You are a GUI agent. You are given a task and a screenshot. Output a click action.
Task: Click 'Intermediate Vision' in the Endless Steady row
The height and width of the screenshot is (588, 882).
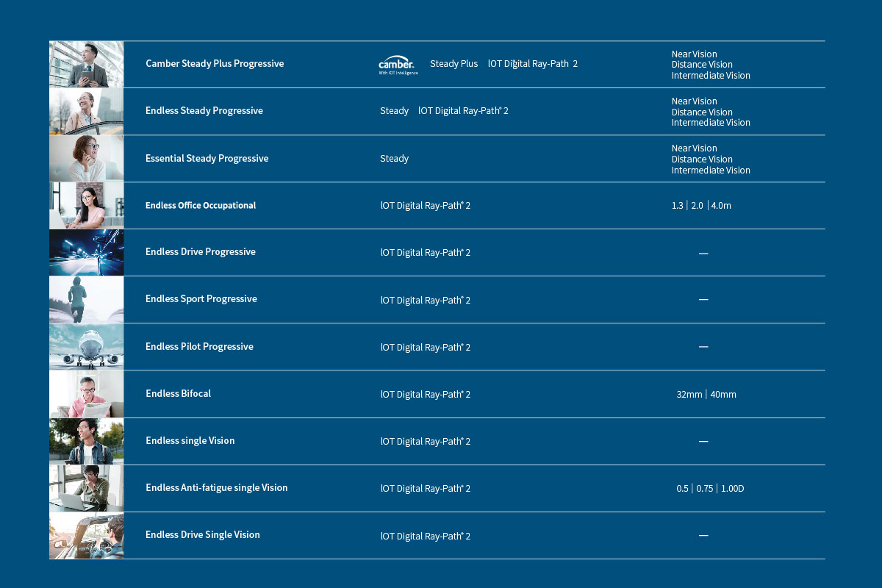(x=711, y=123)
